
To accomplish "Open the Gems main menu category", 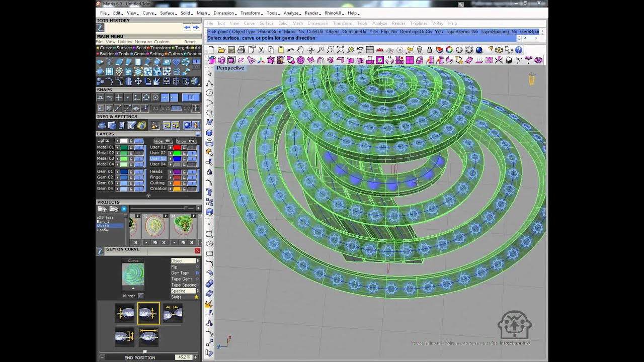I will point(139,54).
